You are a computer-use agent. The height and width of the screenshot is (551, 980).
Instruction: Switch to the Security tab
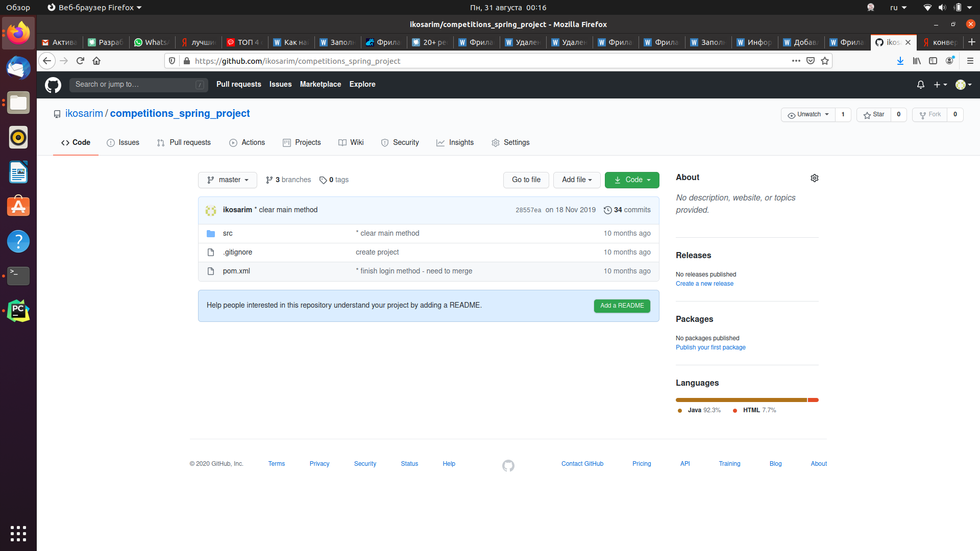[400, 142]
